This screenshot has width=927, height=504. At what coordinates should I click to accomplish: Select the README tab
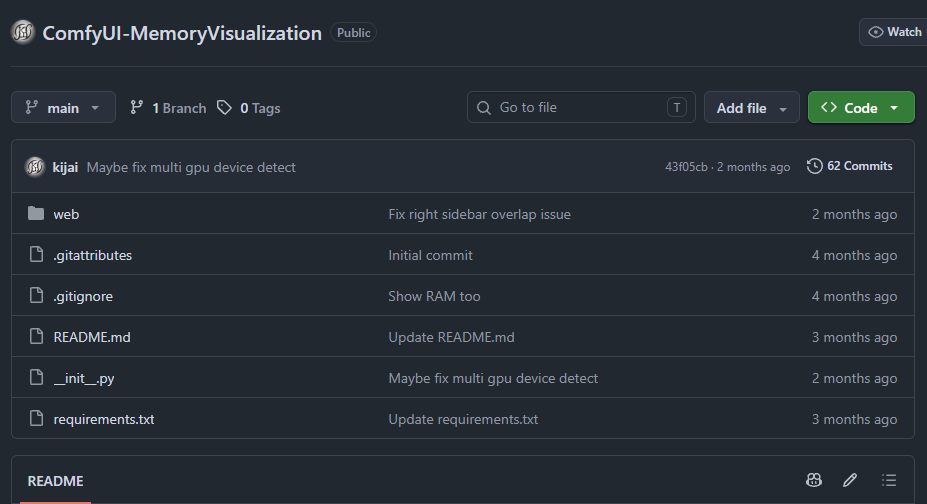[x=56, y=481]
